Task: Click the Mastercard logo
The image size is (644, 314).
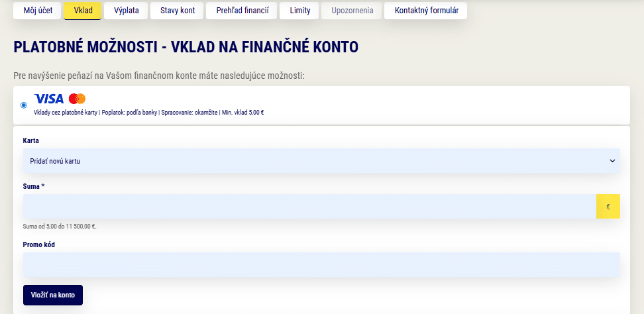Action: click(x=77, y=99)
